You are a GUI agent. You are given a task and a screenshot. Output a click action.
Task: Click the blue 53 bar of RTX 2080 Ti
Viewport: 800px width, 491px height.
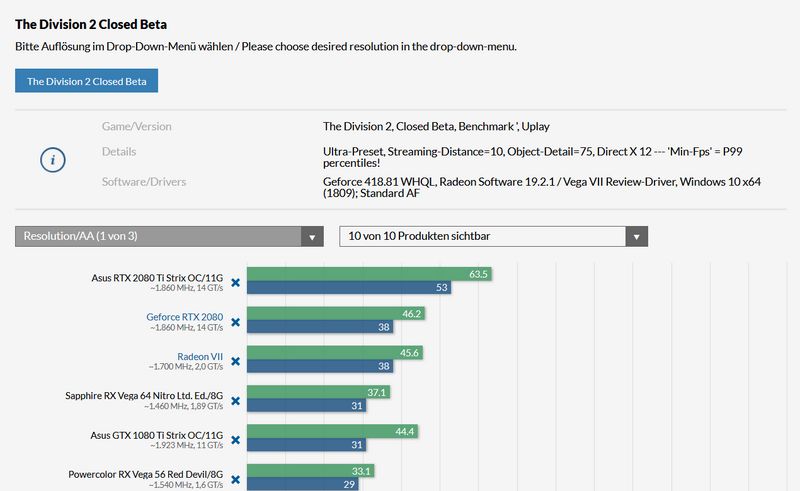click(x=349, y=287)
